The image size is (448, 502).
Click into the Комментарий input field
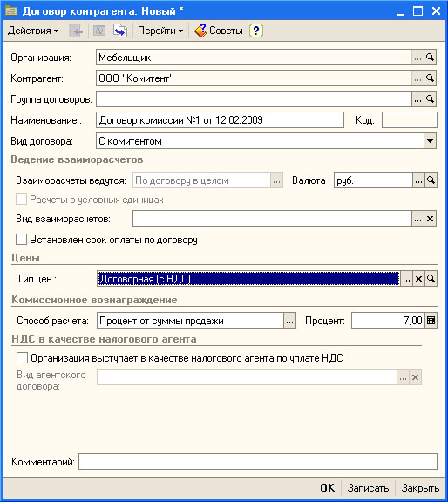pos(258,462)
